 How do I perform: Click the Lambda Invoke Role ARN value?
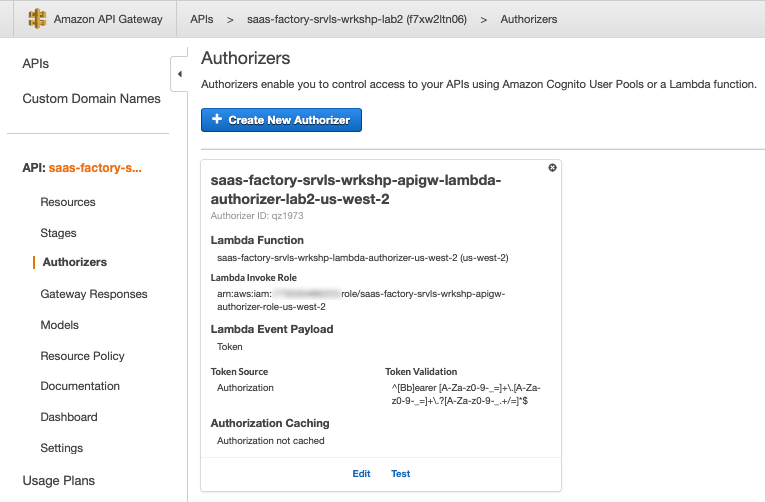(x=361, y=300)
